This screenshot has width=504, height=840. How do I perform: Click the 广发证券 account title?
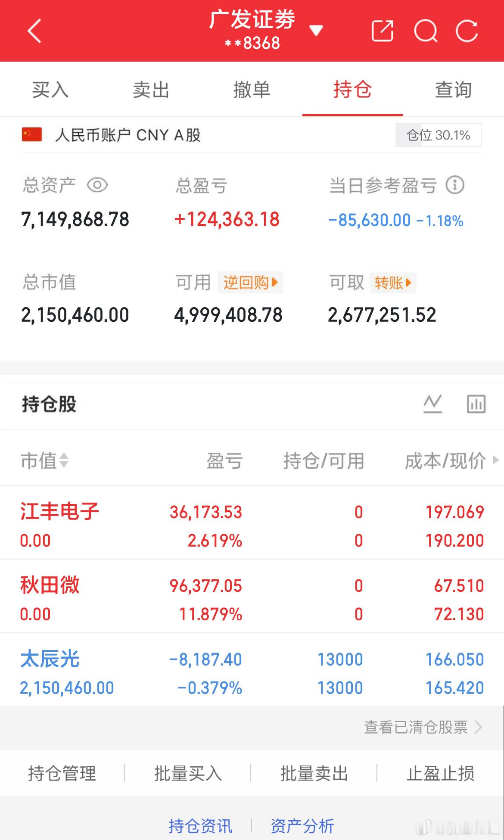click(x=252, y=19)
